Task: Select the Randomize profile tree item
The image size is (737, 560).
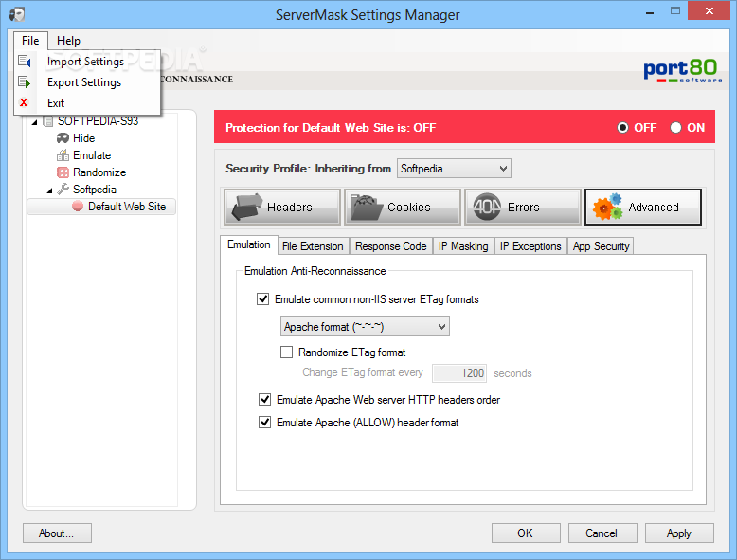Action: coord(99,172)
